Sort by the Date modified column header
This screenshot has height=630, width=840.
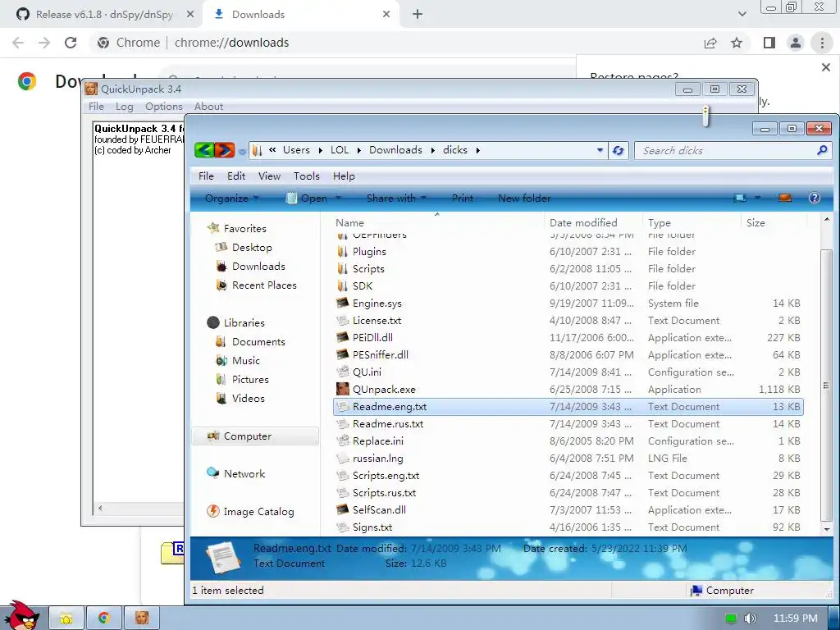(x=583, y=222)
